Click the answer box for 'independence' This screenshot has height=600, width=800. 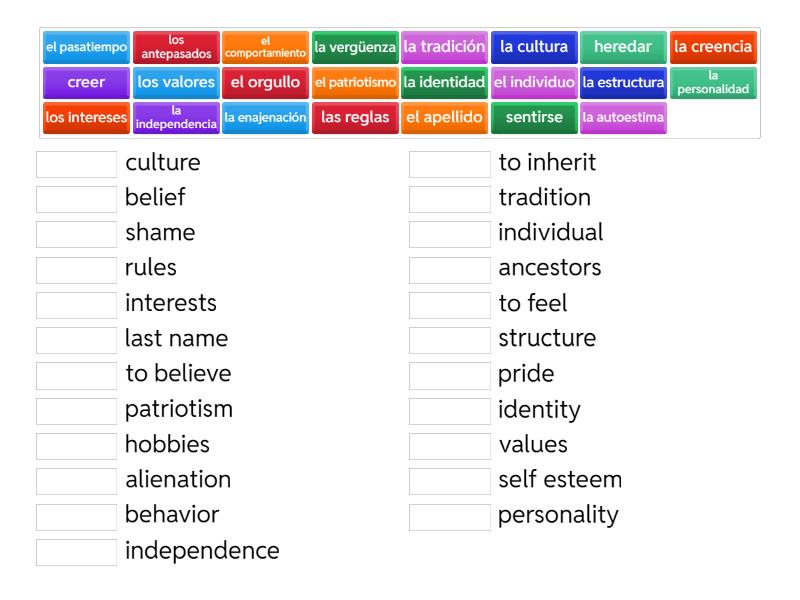[x=76, y=552]
